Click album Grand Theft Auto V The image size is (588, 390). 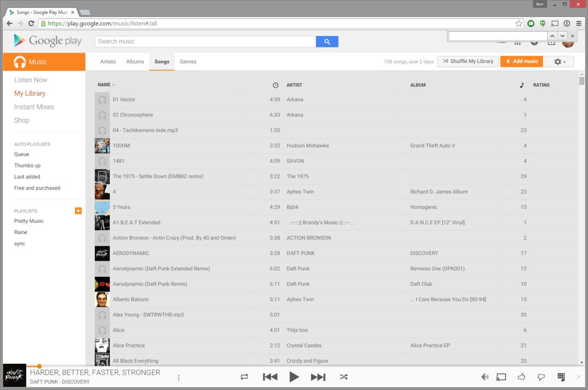click(432, 146)
